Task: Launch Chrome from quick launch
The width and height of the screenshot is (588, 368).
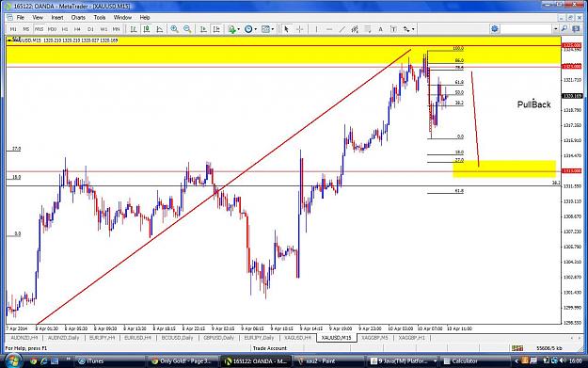Action: pyautogui.click(x=33, y=360)
